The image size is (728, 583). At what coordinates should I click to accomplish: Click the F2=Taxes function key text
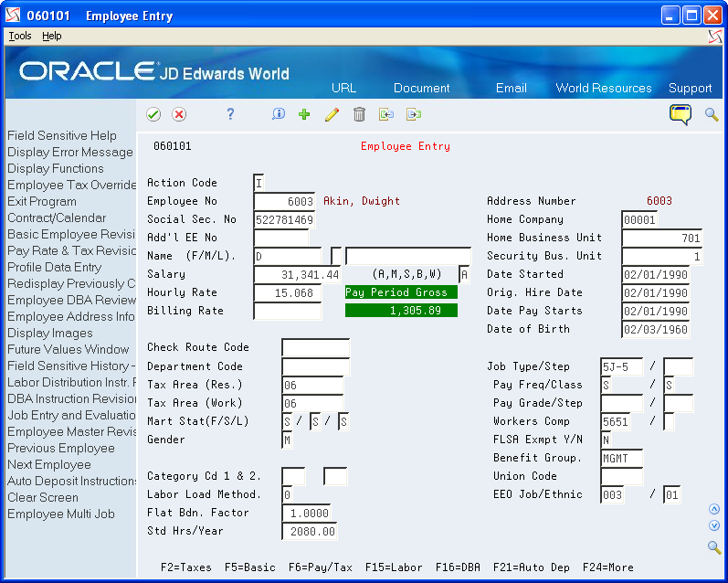tap(185, 567)
